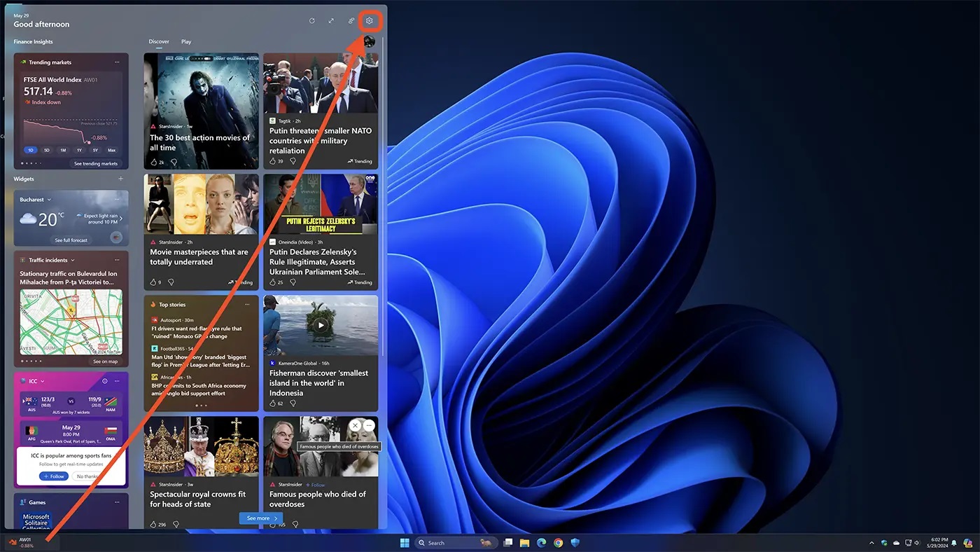Play the Fisherman island video thumbnail
Screen dimensions: 980x552
321,325
